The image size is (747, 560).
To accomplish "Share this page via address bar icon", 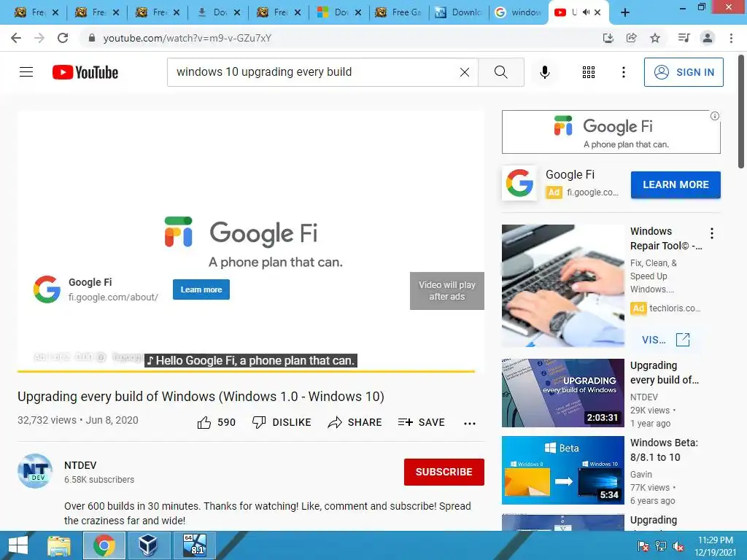I will [x=632, y=38].
